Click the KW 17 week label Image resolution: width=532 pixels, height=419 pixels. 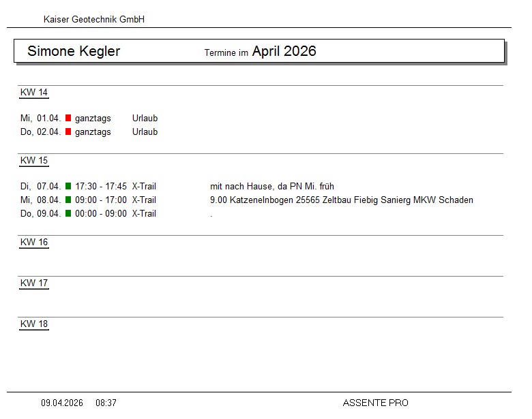[x=34, y=283]
